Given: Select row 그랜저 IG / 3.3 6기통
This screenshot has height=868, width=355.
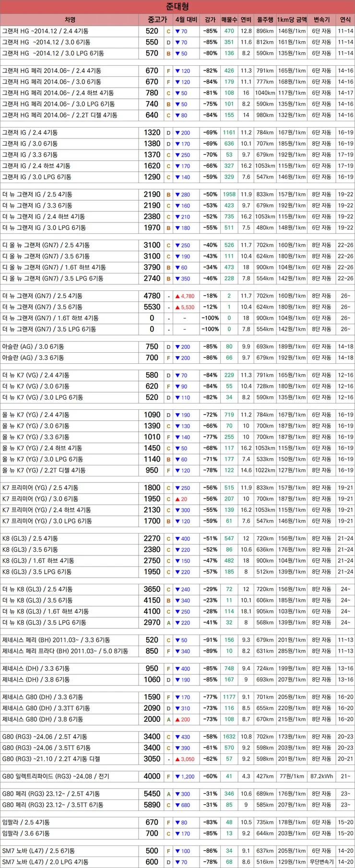Looking at the screenshot, I should tap(177, 155).
